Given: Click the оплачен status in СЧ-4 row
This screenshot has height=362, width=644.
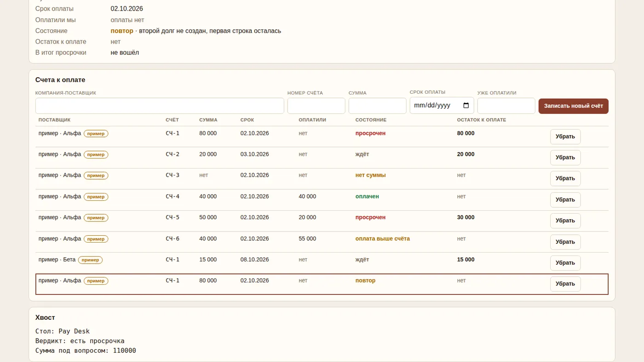Looking at the screenshot, I should pyautogui.click(x=367, y=196).
